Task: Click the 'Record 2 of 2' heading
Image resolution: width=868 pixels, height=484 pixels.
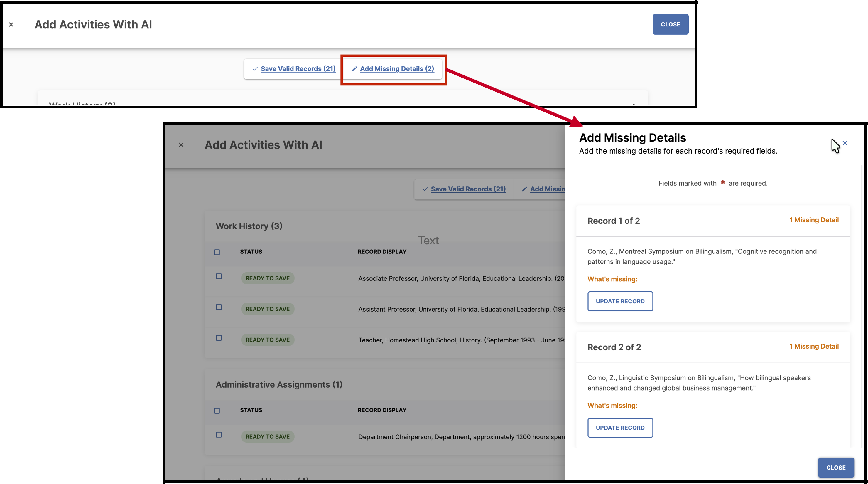Action: 614,347
